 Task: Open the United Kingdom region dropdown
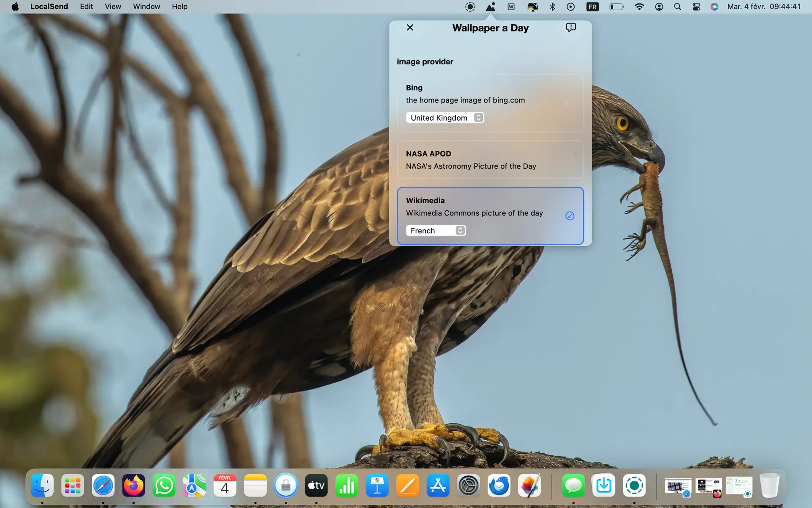(x=445, y=118)
